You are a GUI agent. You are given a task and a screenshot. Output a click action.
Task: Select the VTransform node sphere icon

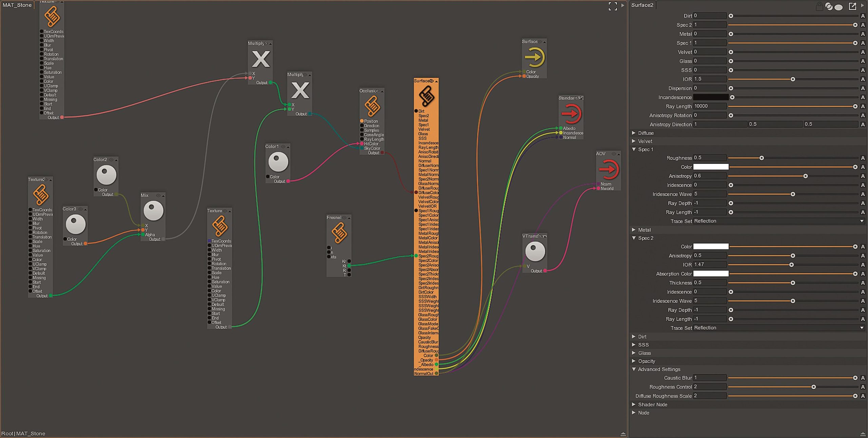click(535, 251)
